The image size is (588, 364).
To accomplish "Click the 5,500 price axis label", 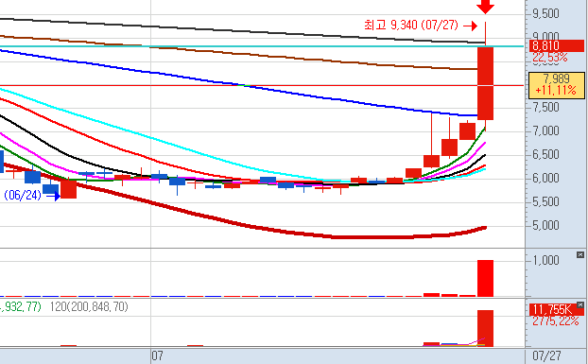I will tap(546, 202).
